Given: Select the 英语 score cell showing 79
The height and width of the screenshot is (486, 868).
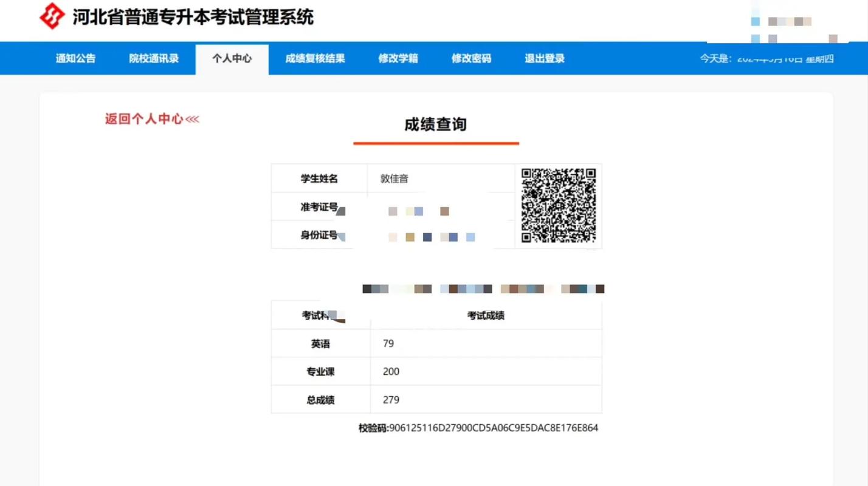Looking at the screenshot, I should click(x=387, y=343).
